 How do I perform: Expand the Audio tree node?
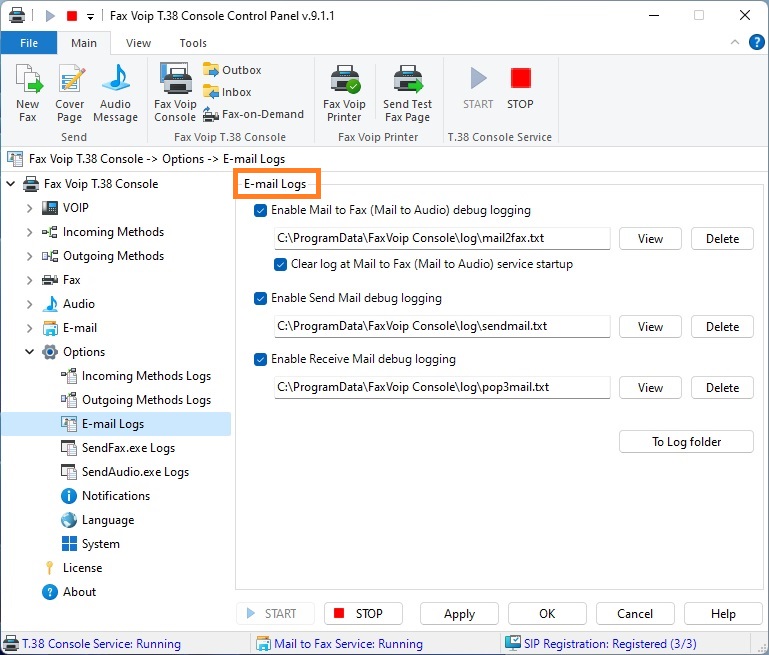tap(29, 304)
